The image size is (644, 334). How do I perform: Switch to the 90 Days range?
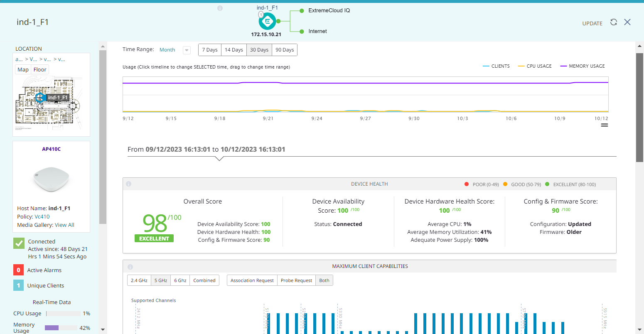pyautogui.click(x=284, y=49)
